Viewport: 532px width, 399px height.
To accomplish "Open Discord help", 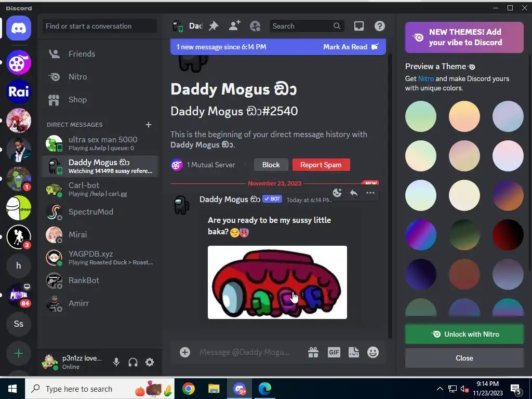I will [x=380, y=26].
